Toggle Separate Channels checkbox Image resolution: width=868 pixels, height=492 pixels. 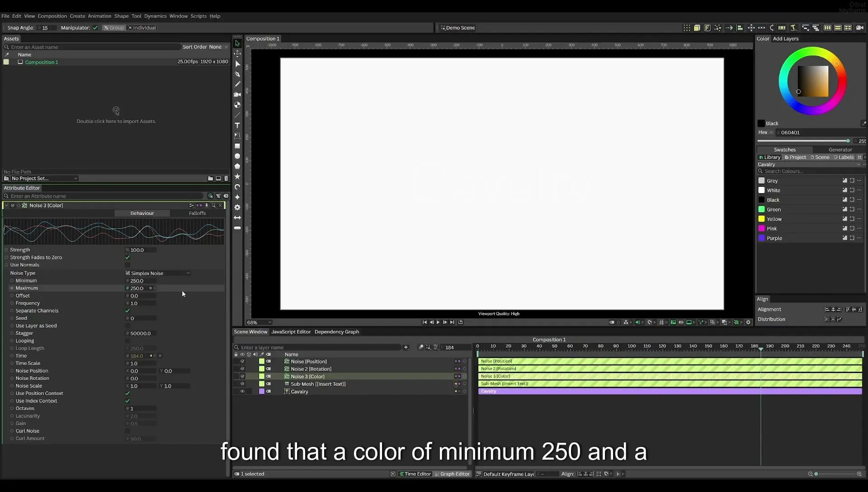point(127,311)
